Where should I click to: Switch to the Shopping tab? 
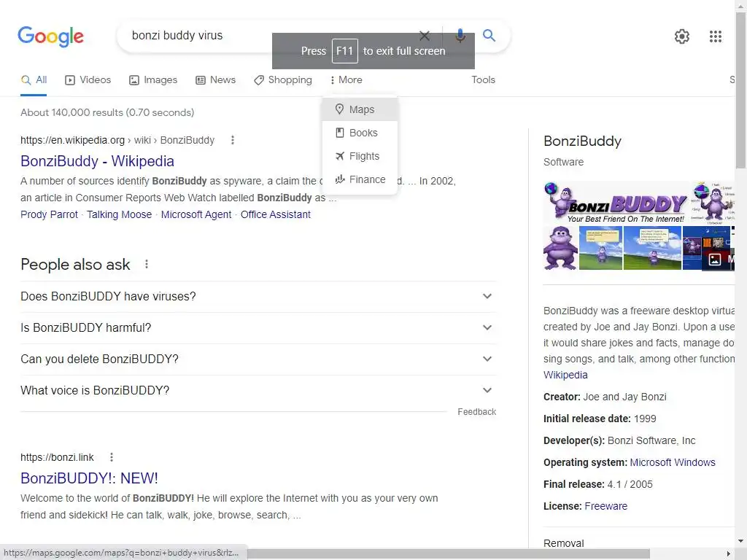click(x=283, y=80)
